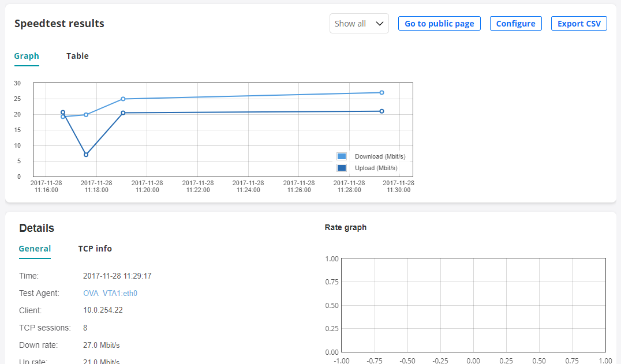
Task: Open the Configure settings button
Action: click(x=515, y=24)
